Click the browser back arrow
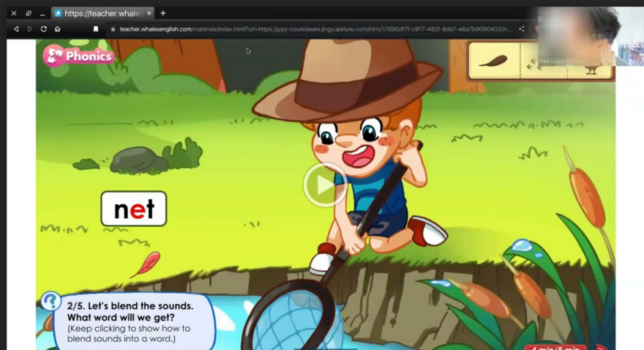644x350 pixels. click(x=16, y=29)
